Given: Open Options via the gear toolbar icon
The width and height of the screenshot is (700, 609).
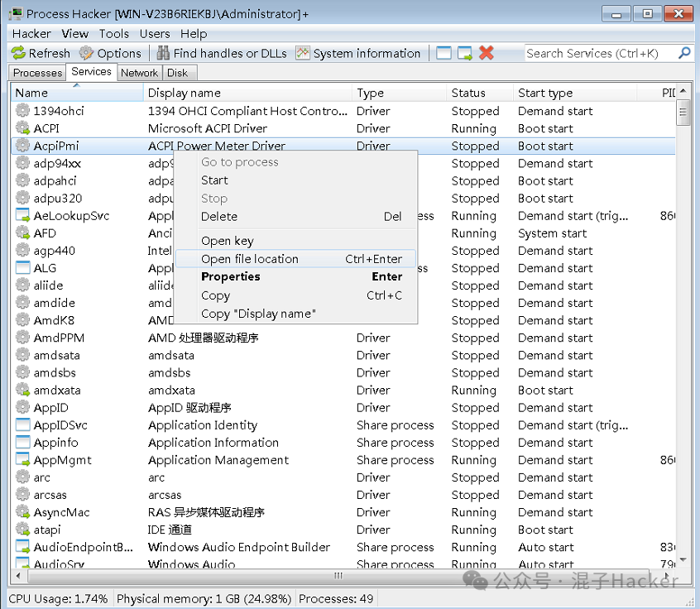Looking at the screenshot, I should click(x=87, y=53).
